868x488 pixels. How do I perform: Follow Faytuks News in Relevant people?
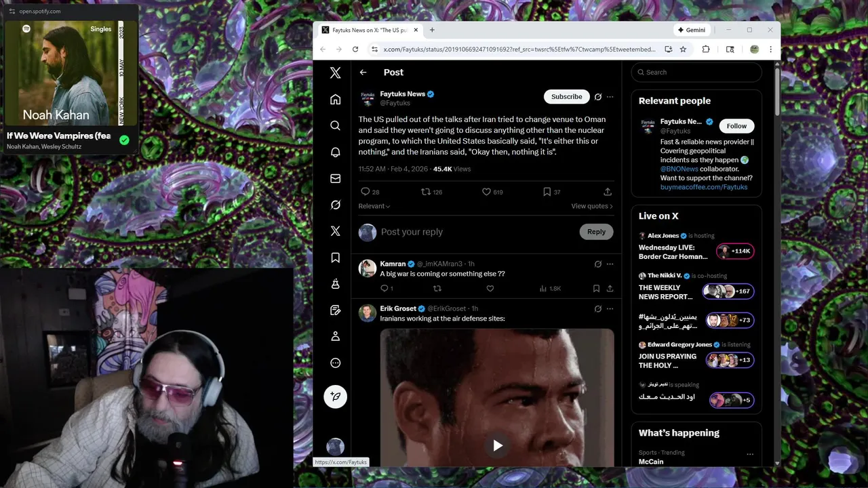point(736,126)
